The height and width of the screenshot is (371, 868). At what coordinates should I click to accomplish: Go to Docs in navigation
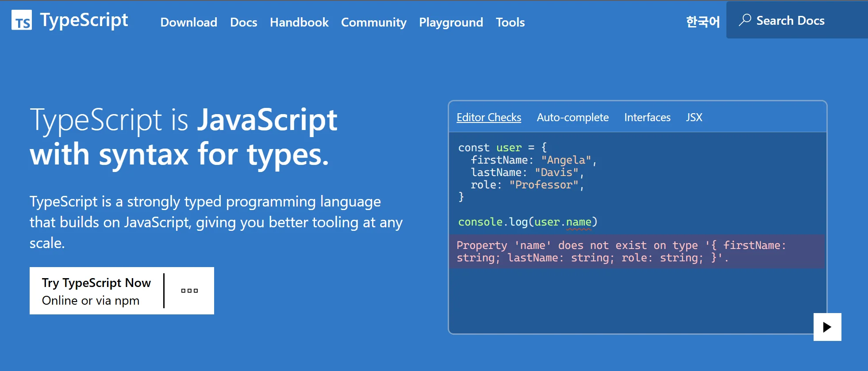[244, 22]
